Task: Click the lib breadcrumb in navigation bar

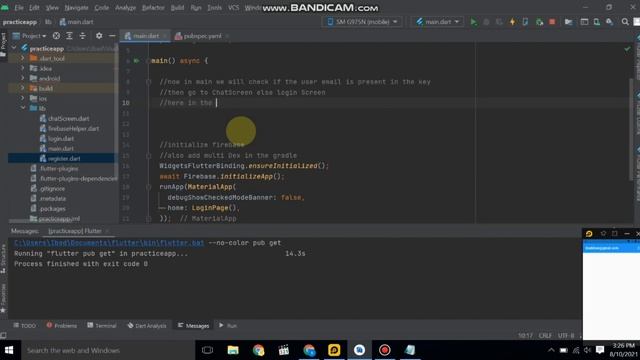Action: (x=48, y=22)
